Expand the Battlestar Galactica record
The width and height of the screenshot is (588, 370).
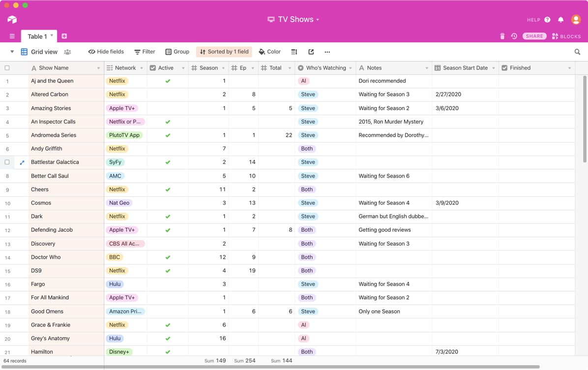[22, 162]
